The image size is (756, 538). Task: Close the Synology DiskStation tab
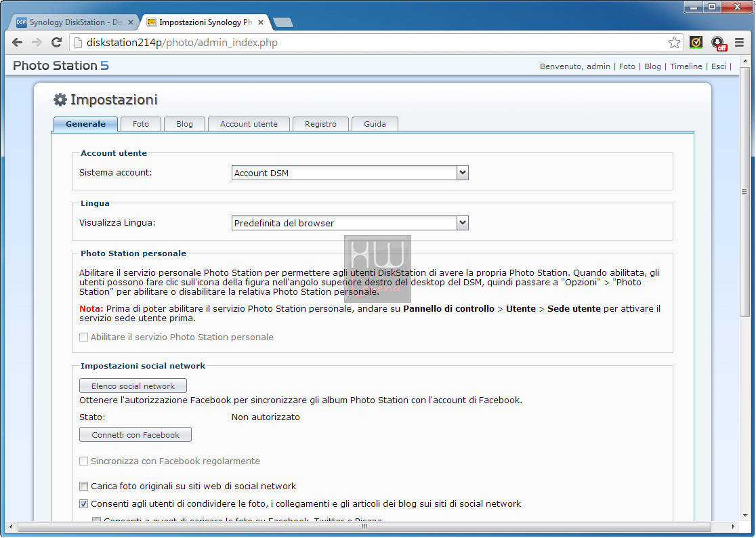(x=130, y=22)
